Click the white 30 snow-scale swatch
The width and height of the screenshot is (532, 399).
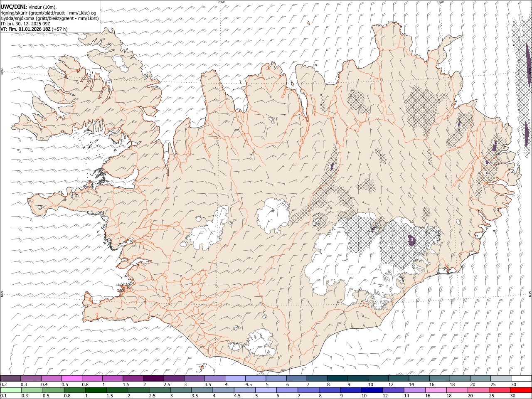521,378
